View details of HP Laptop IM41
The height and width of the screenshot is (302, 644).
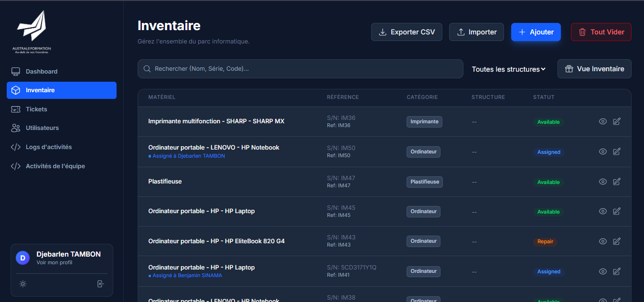pos(603,271)
